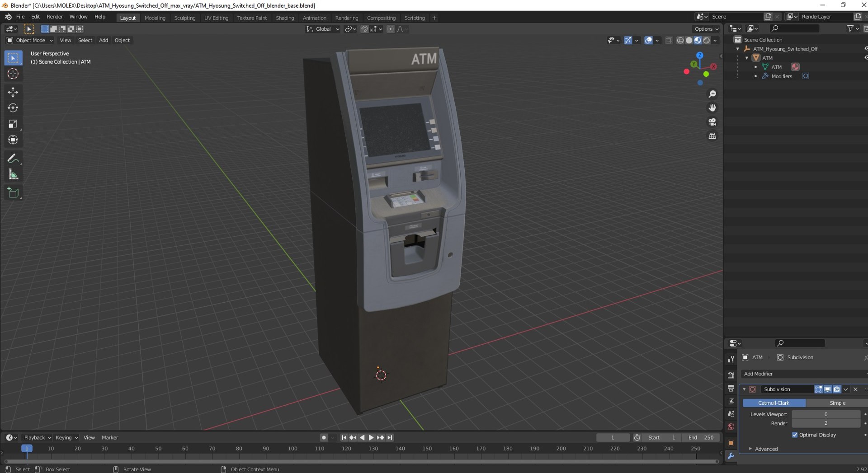The width and height of the screenshot is (868, 473).
Task: Toggle show overlays button
Action: coord(649,40)
